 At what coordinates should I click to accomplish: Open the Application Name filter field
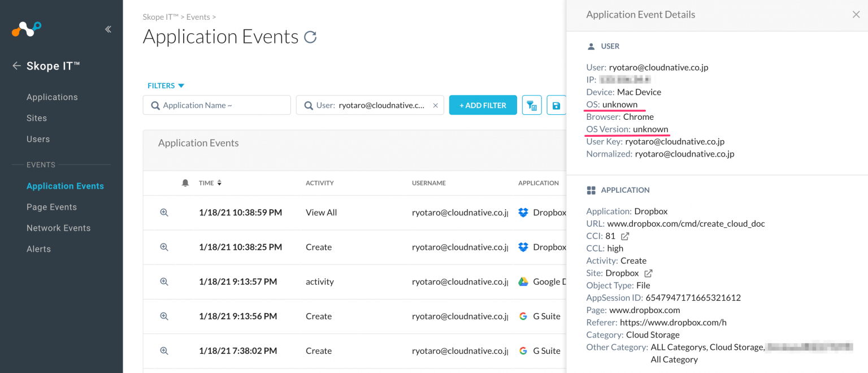216,105
